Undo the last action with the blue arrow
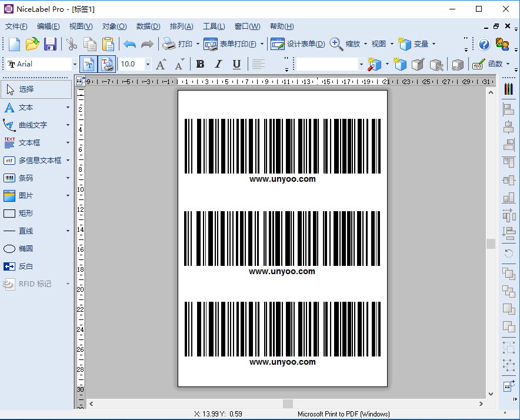Viewport: 520px width, 420px height. click(129, 44)
